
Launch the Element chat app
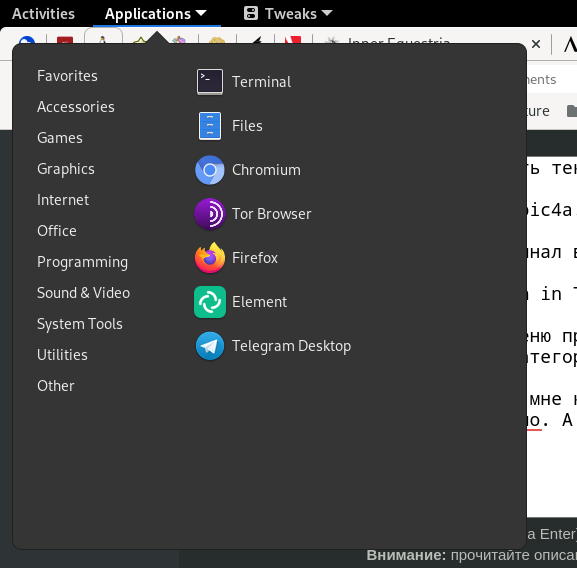(241, 302)
